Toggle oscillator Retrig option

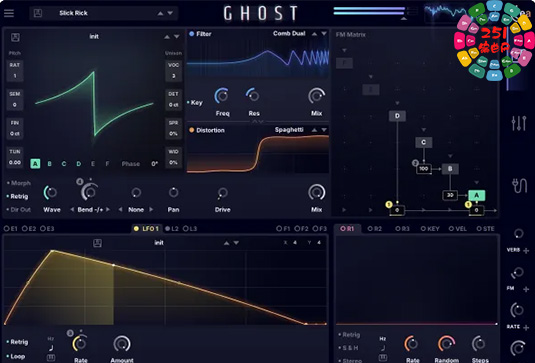click(17, 197)
